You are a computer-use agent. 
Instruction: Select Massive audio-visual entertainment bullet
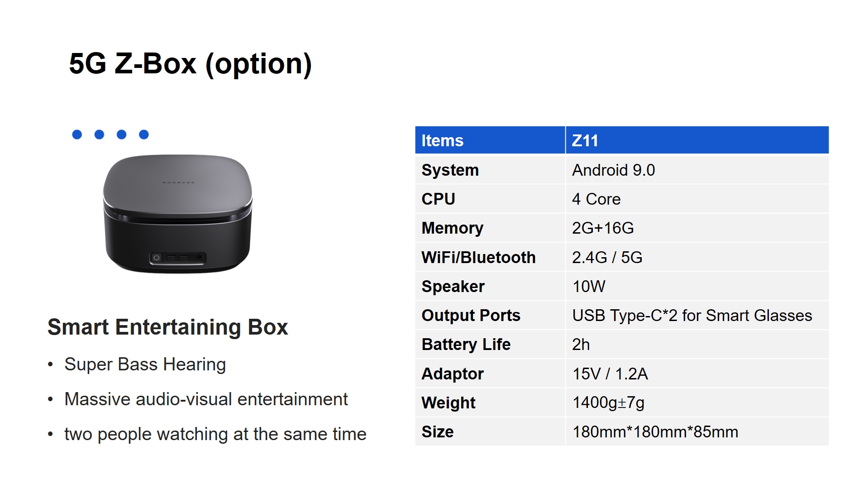point(206,399)
